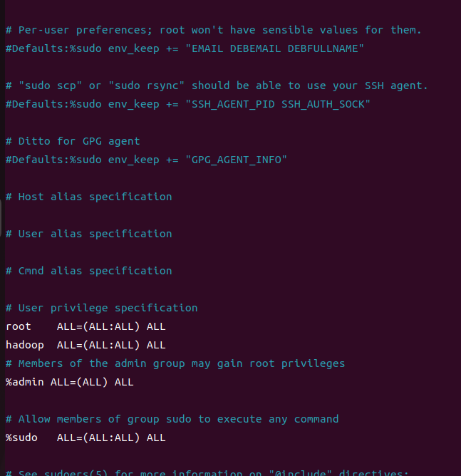Click the 'User privilege specification' comment
This screenshot has height=476, width=461.
tap(102, 308)
